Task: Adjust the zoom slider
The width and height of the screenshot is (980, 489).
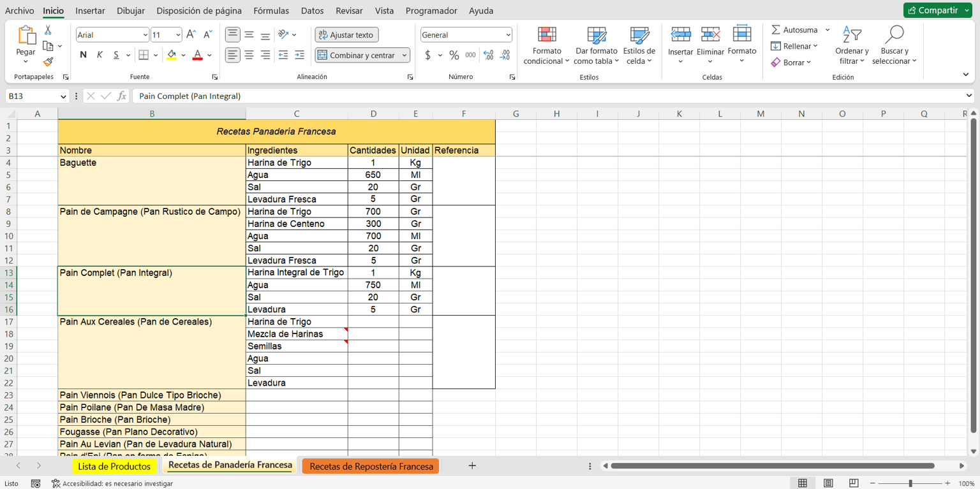Action: [910, 483]
